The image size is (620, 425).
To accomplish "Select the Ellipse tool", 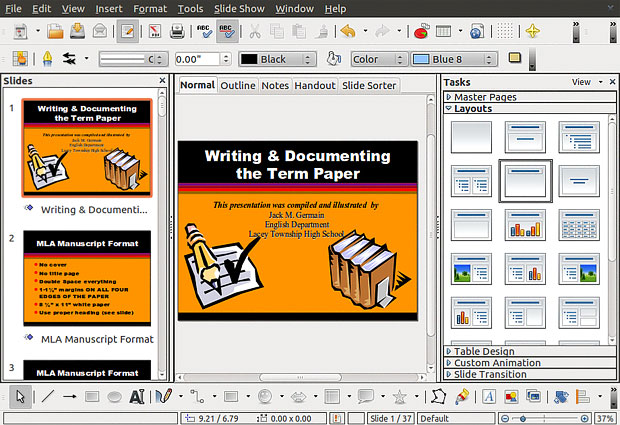I will click(114, 397).
